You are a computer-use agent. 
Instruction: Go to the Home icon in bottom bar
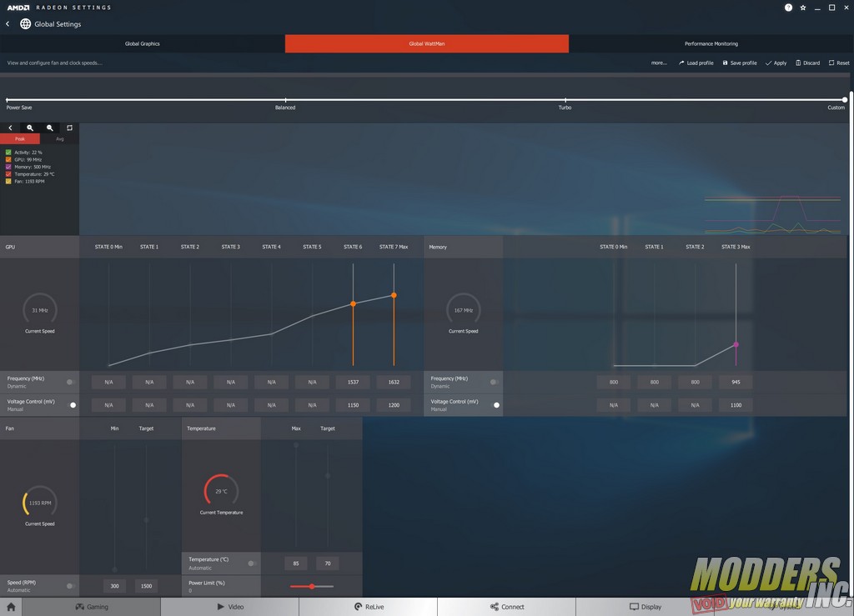pyautogui.click(x=11, y=607)
